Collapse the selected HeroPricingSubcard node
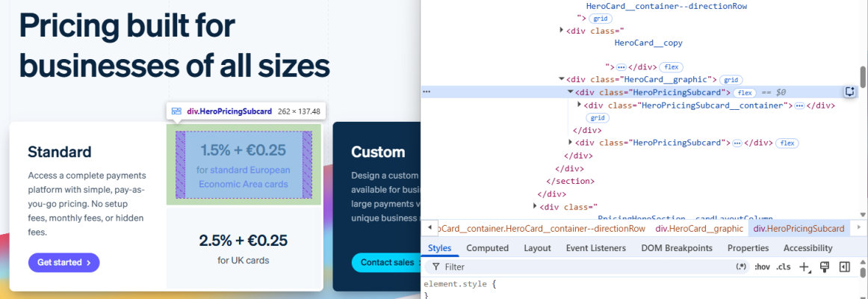868x299 pixels. point(571,93)
